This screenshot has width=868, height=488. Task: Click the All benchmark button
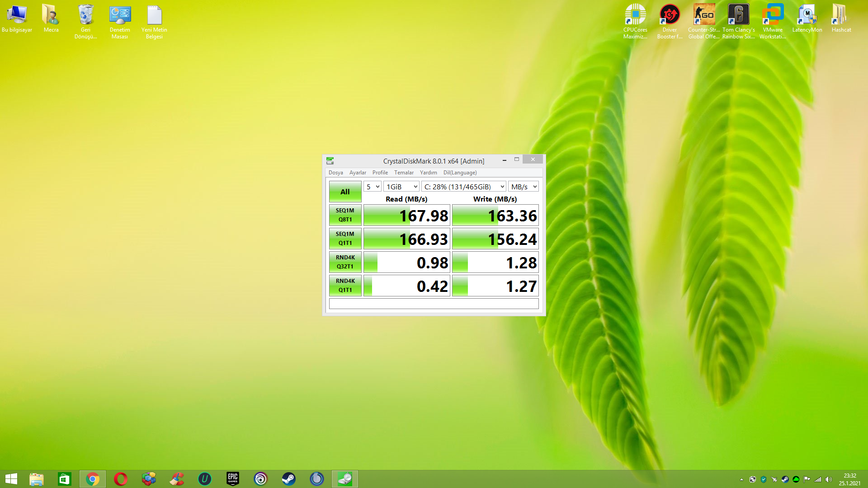point(345,192)
